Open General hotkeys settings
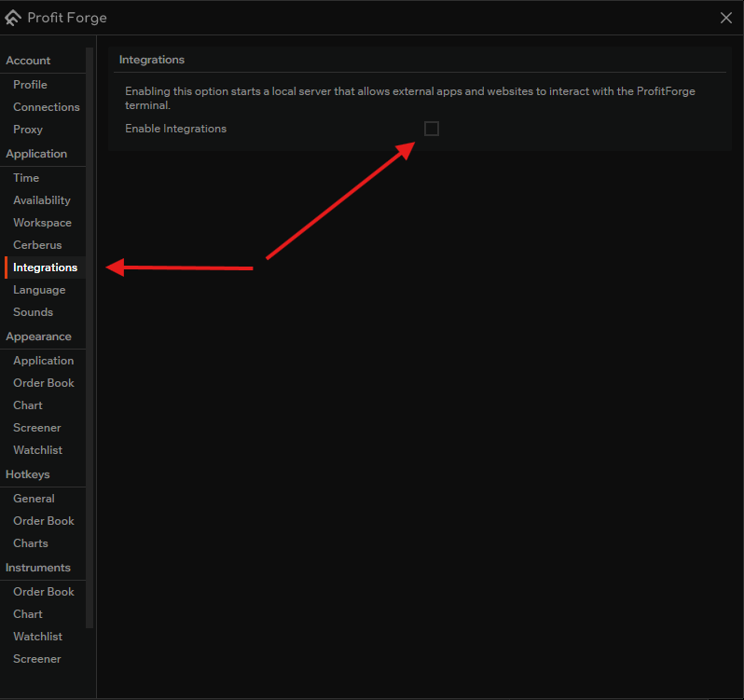Screen dimensions: 744x700 point(34,499)
